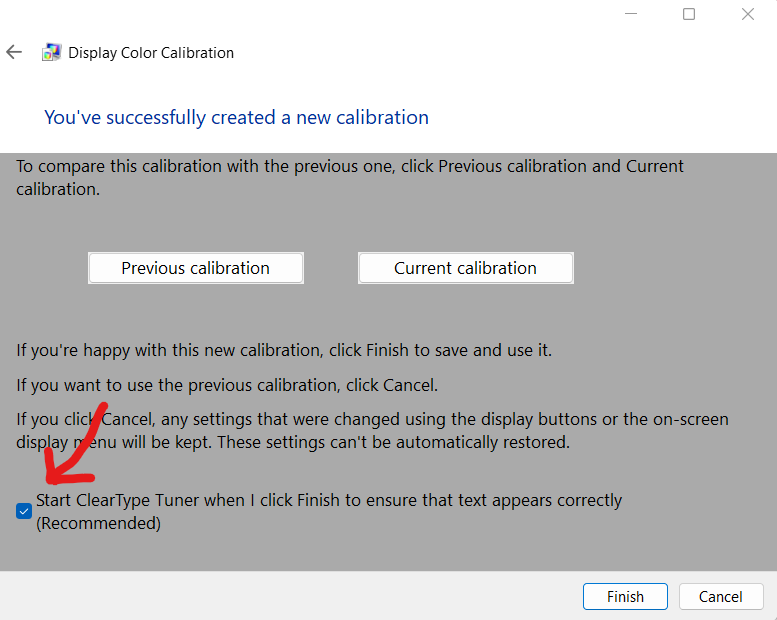Minimize the calibration window
This screenshot has height=620, width=777.
tap(631, 14)
